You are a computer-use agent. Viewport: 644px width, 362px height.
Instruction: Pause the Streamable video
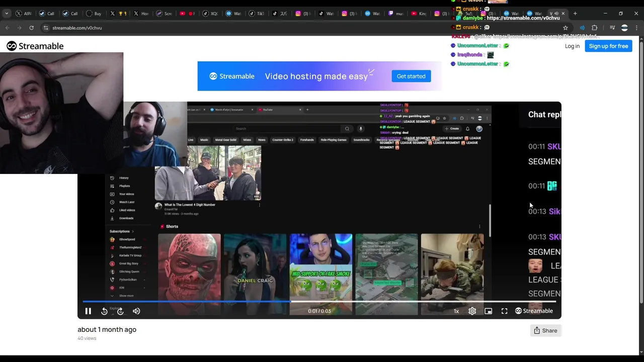[x=88, y=311]
